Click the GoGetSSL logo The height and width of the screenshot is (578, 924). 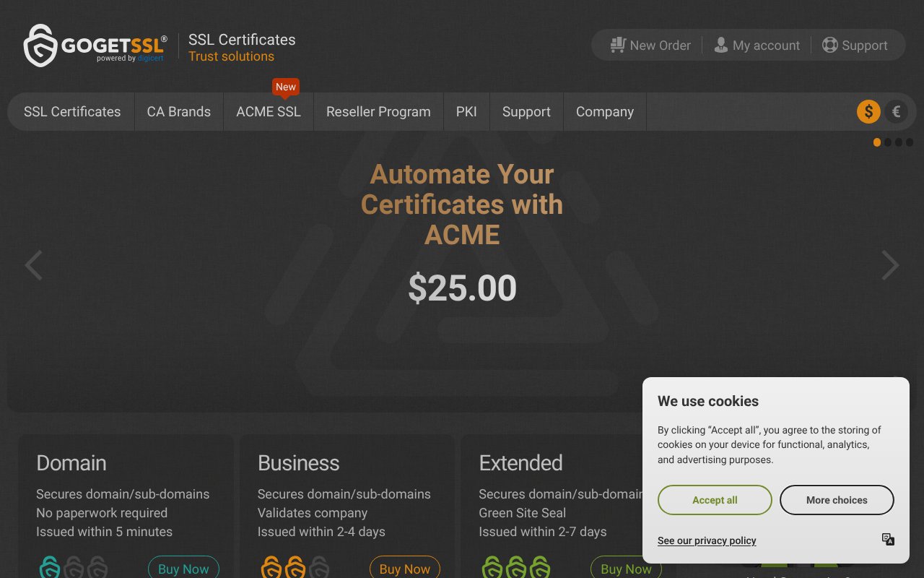92,45
